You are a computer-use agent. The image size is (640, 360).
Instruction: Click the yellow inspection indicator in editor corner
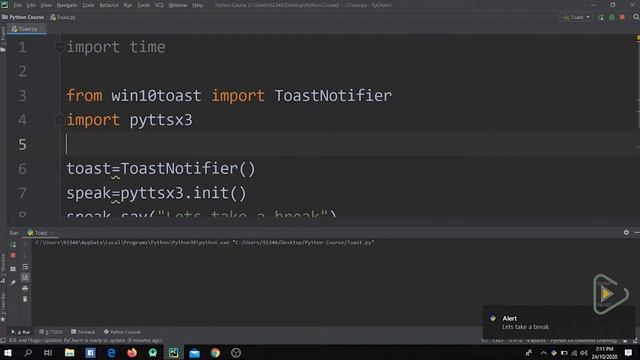pyautogui.click(x=638, y=38)
